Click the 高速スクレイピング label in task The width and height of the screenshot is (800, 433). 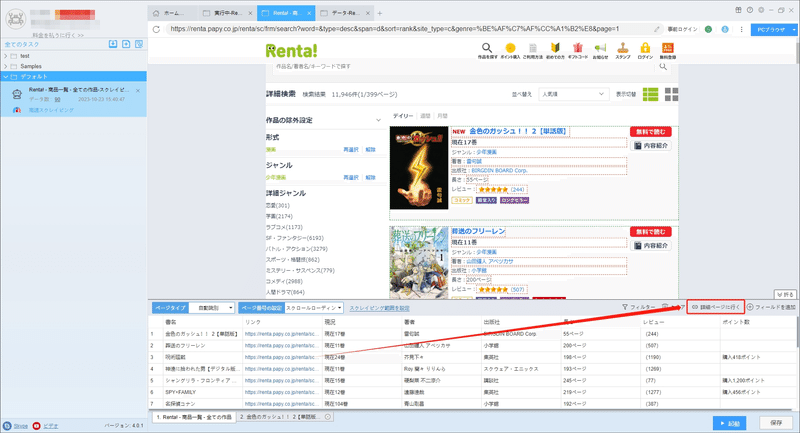pyautogui.click(x=51, y=110)
